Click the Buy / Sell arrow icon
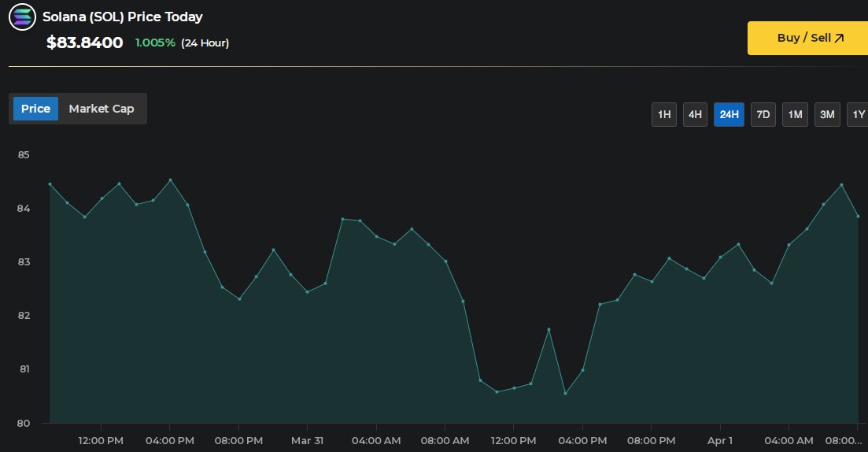868x452 pixels. (x=839, y=38)
